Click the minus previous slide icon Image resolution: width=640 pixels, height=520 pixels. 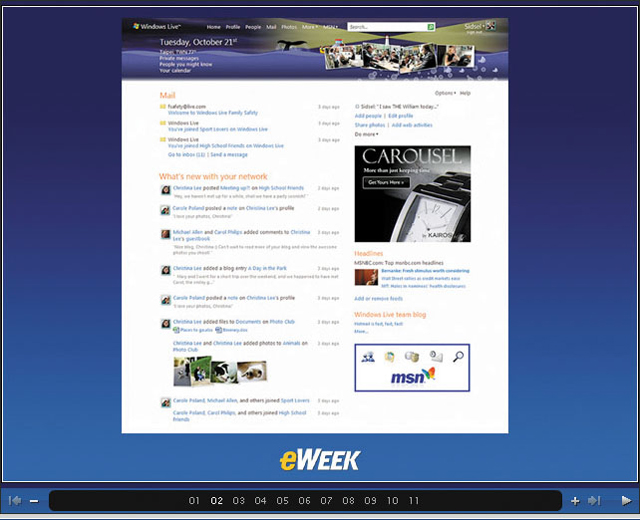[34, 500]
